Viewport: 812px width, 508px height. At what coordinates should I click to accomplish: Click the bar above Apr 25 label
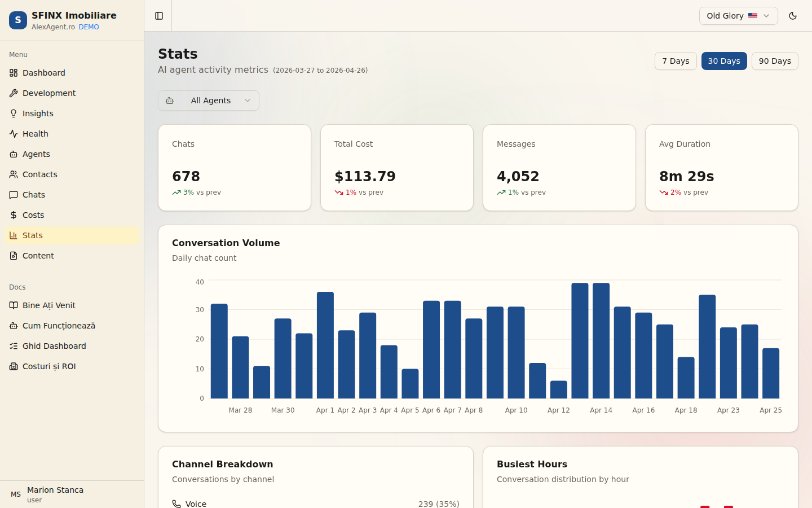[x=771, y=373]
